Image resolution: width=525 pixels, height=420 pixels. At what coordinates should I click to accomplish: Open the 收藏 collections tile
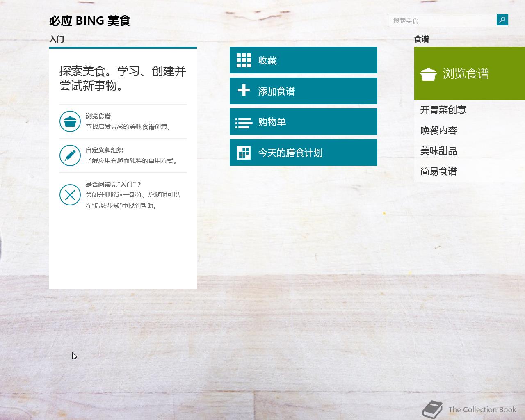pos(304,60)
